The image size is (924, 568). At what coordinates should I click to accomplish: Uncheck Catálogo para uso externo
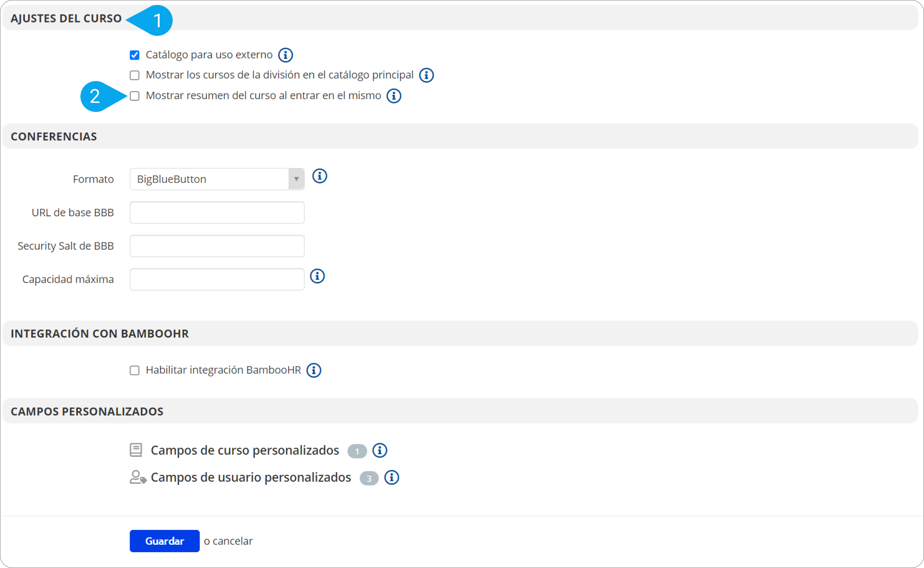pyautogui.click(x=134, y=55)
